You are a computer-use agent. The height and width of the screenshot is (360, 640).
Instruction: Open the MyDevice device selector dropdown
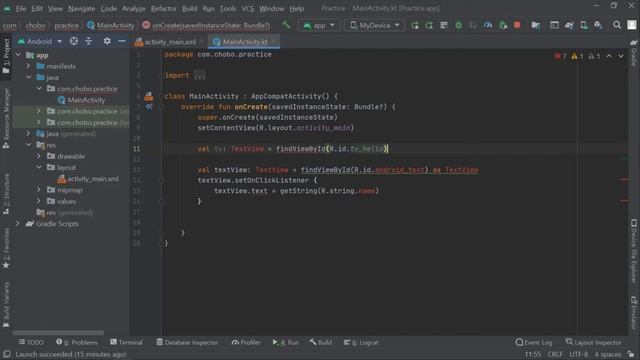point(375,25)
